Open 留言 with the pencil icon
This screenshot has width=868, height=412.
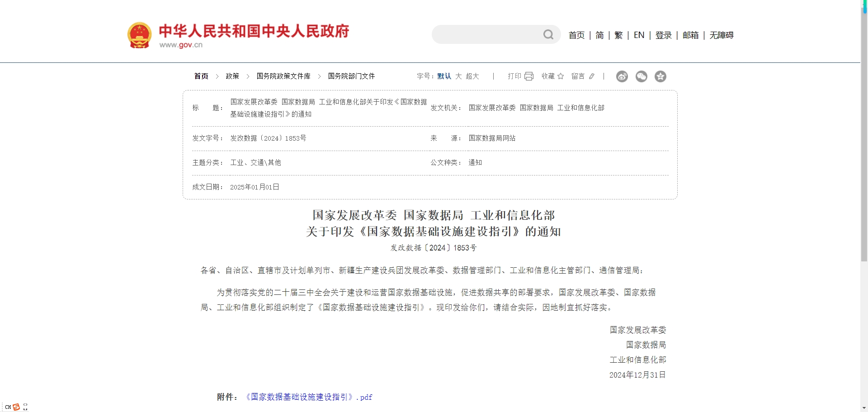click(x=592, y=76)
